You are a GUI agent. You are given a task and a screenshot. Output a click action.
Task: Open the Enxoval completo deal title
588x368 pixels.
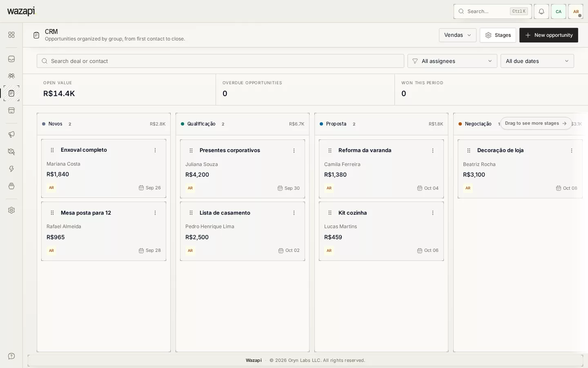84,150
